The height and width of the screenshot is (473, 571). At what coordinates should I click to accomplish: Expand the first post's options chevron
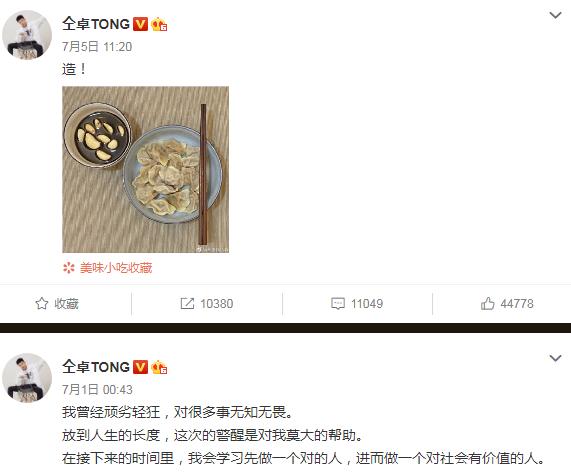555,15
